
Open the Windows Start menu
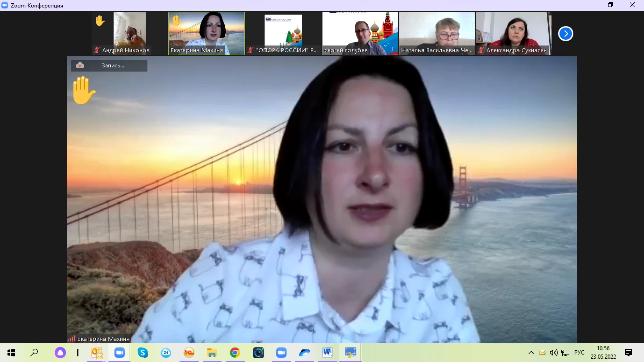click(11, 353)
